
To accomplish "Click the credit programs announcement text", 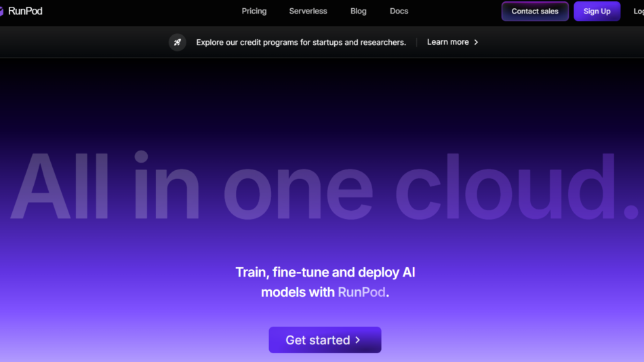I will point(301,42).
